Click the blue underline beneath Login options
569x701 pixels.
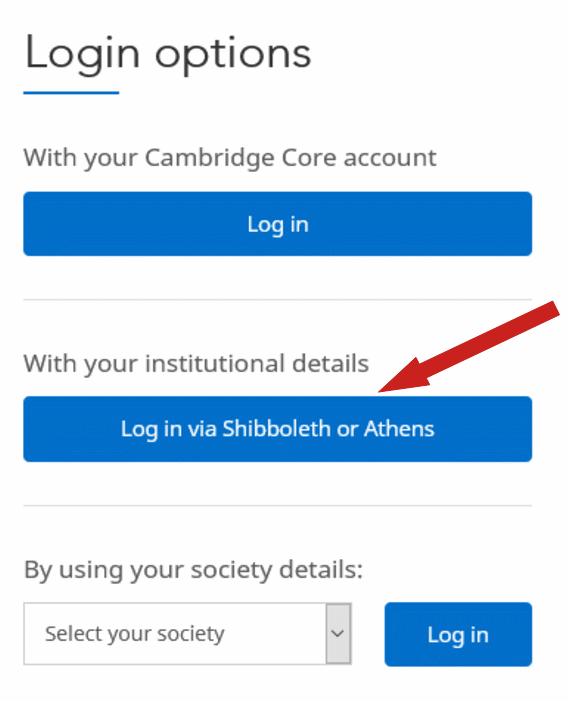[x=71, y=93]
